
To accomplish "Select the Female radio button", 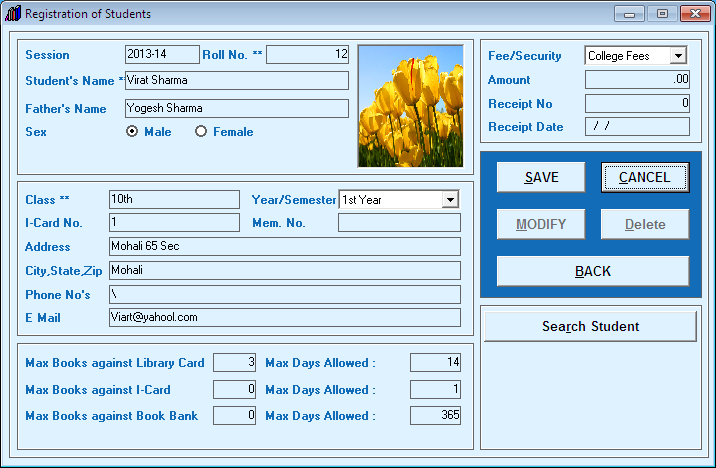I will (201, 131).
